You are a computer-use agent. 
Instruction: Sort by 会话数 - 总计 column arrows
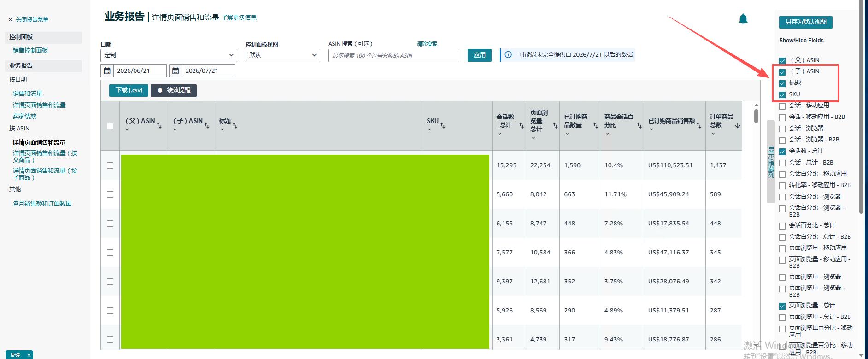click(x=522, y=125)
